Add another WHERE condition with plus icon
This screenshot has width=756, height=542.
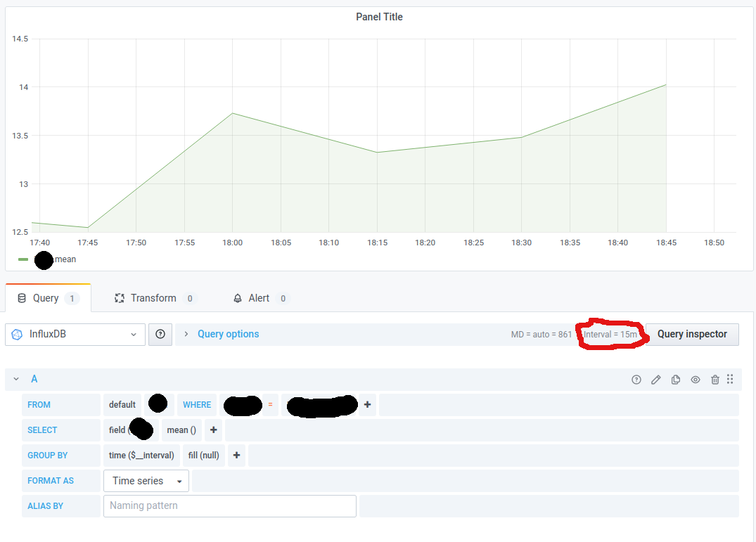[x=367, y=404]
